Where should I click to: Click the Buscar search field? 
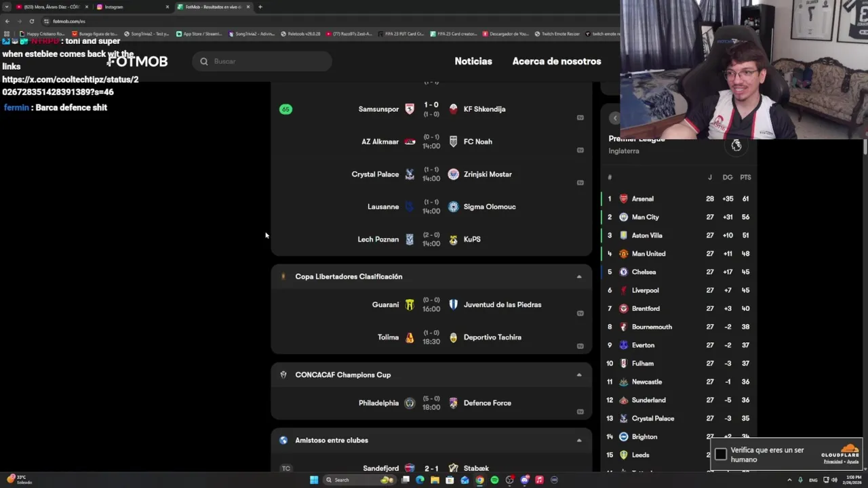point(262,62)
